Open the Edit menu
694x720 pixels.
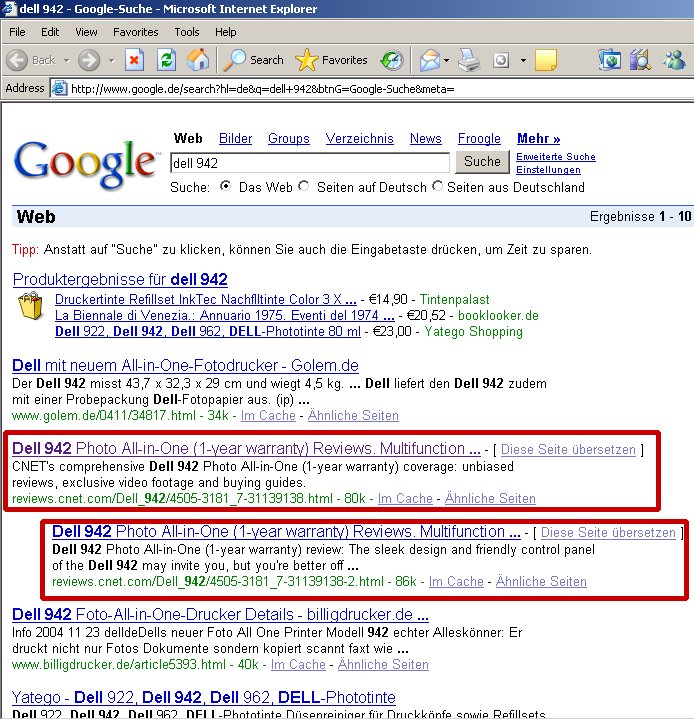pyautogui.click(x=50, y=32)
